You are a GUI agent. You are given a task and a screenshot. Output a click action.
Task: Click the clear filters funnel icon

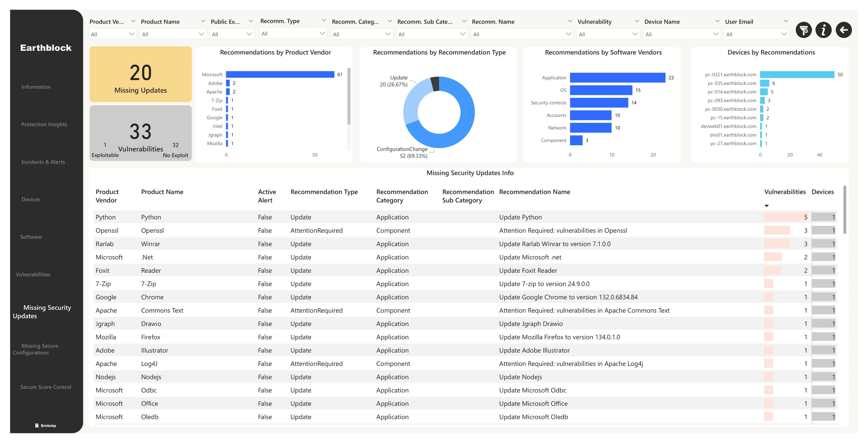pyautogui.click(x=804, y=30)
